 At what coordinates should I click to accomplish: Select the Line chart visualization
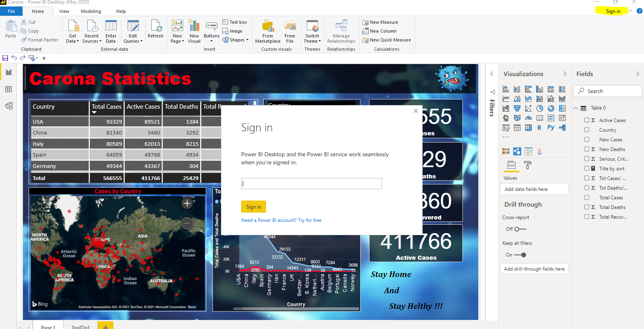tap(506, 99)
